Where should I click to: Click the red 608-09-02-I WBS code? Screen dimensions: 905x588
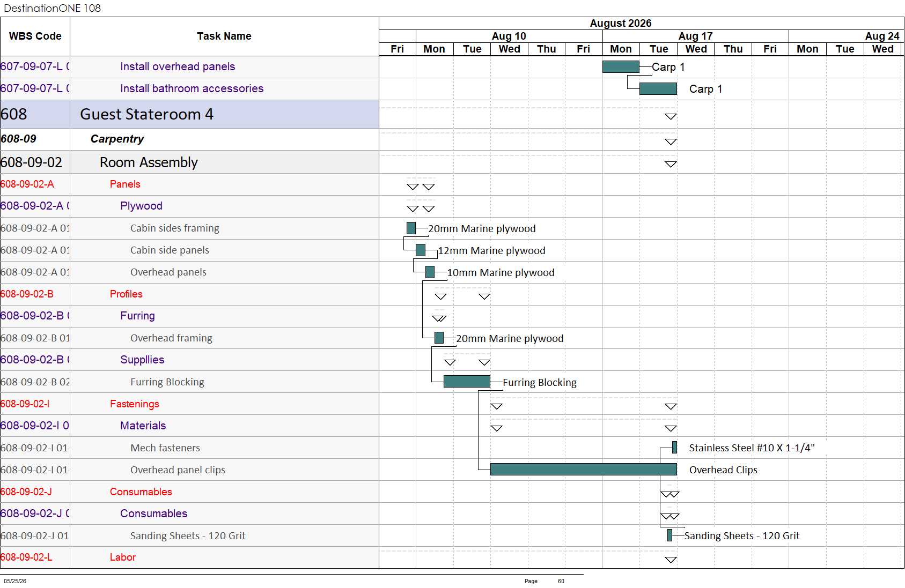click(x=25, y=404)
